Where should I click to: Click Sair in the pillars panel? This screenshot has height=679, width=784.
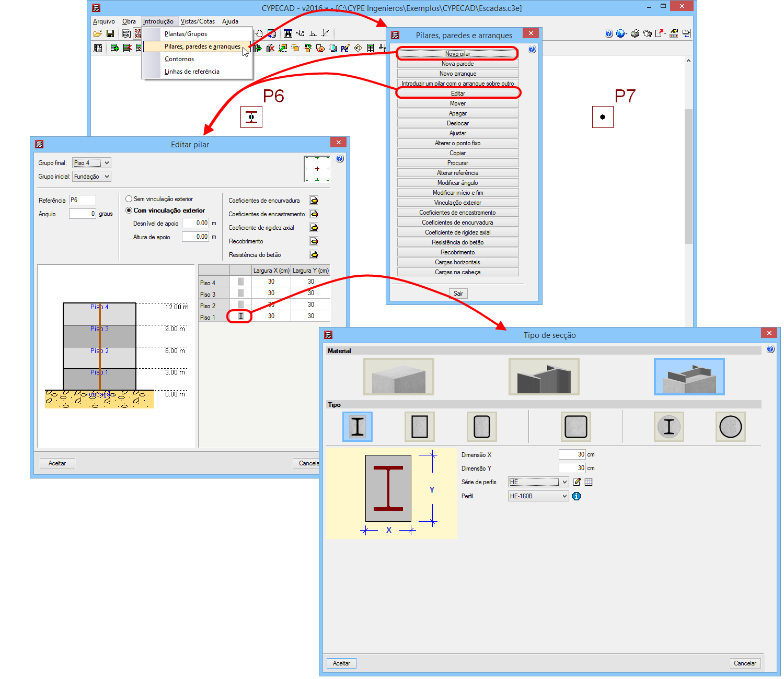458,294
